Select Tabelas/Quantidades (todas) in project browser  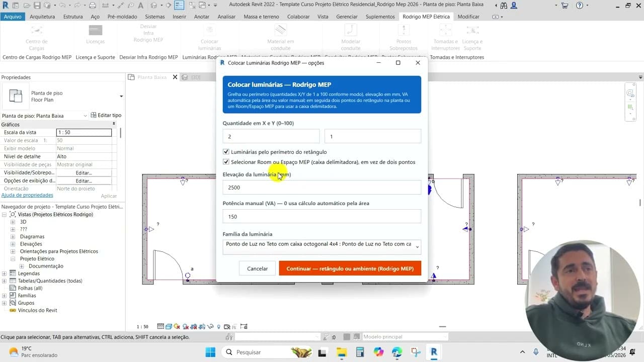click(x=50, y=281)
